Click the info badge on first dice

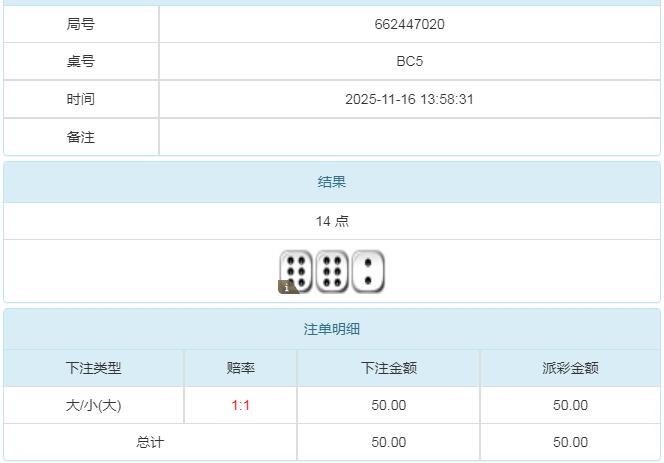pyautogui.click(x=284, y=288)
